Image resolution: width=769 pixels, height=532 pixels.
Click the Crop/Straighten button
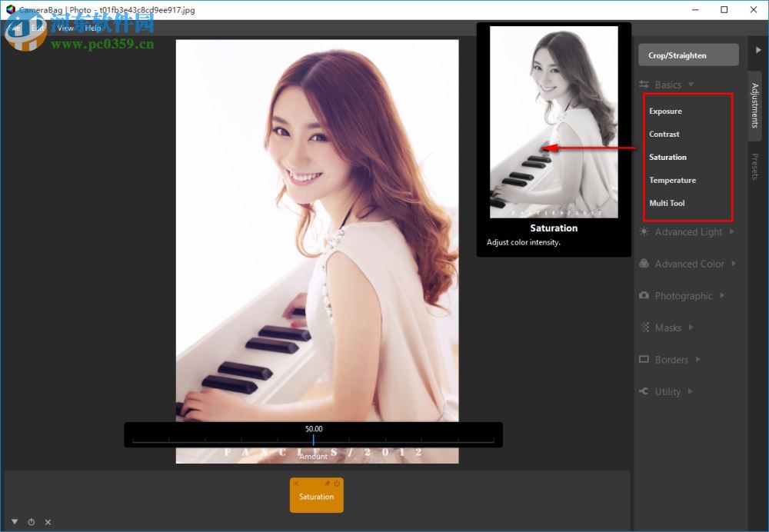688,55
